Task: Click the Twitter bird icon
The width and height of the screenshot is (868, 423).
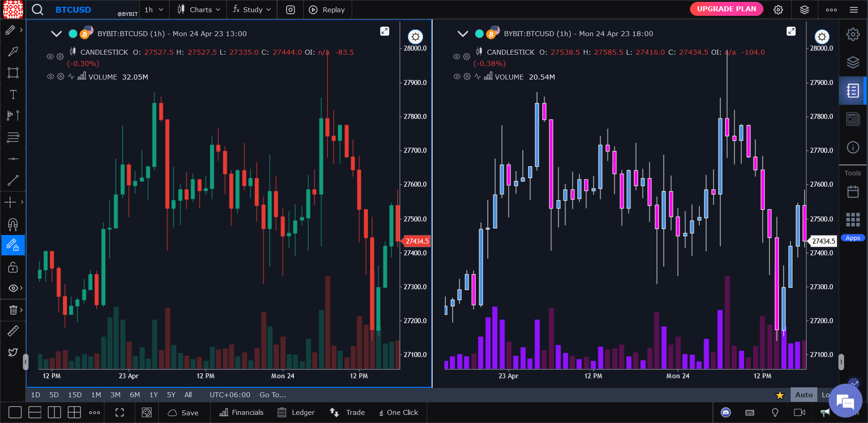Action: point(13,352)
